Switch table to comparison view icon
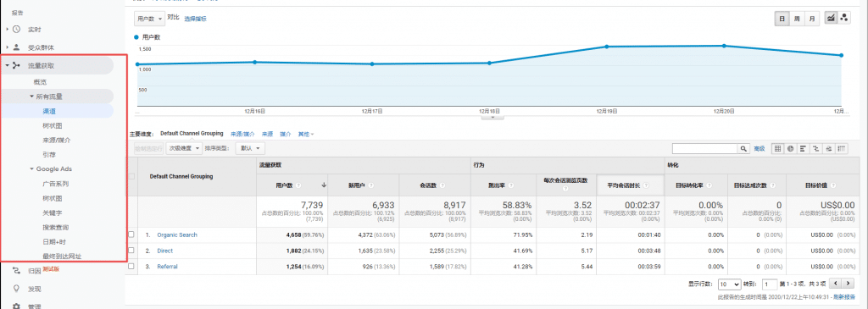 tap(816, 149)
